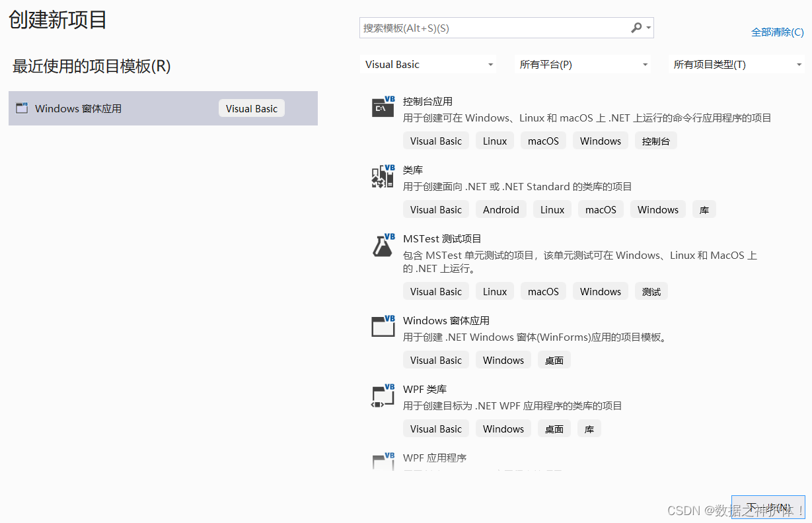Click the Windows tag under MSTest 测试项目
The height and width of the screenshot is (523, 812).
[x=601, y=291]
